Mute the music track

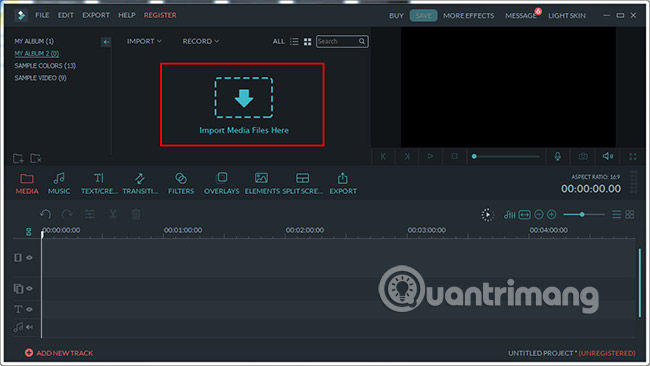click(x=29, y=327)
